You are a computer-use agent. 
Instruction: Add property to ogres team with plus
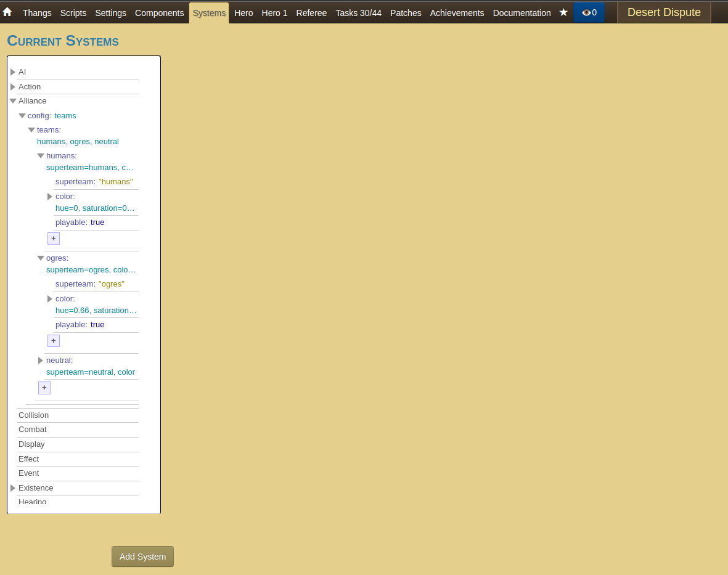click(x=54, y=341)
